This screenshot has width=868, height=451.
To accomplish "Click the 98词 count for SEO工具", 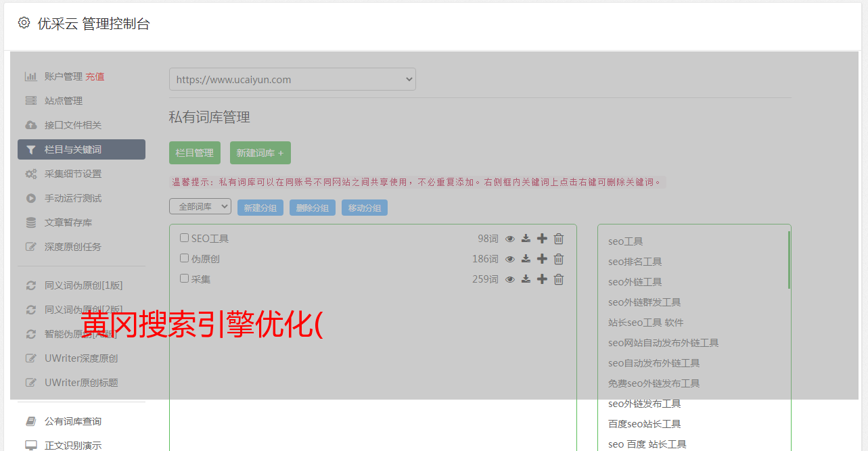I will (x=488, y=239).
